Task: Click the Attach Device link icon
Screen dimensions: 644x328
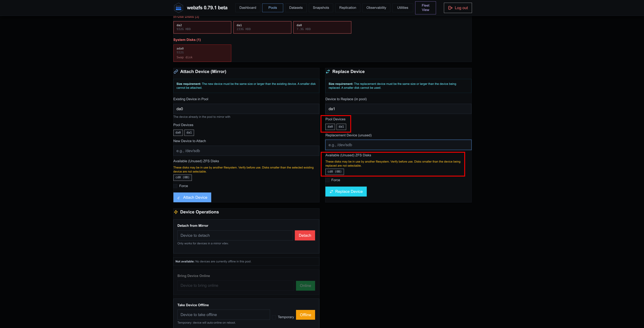Action: [176, 71]
